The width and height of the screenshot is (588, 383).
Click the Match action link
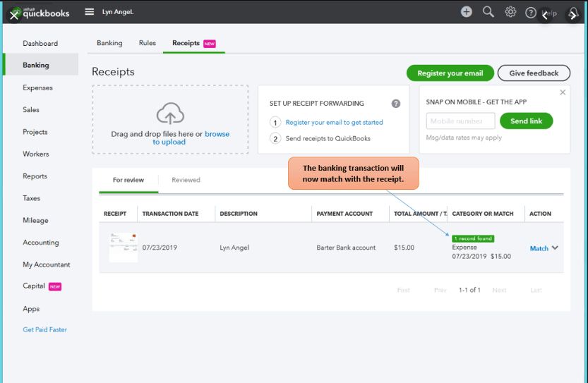(539, 248)
